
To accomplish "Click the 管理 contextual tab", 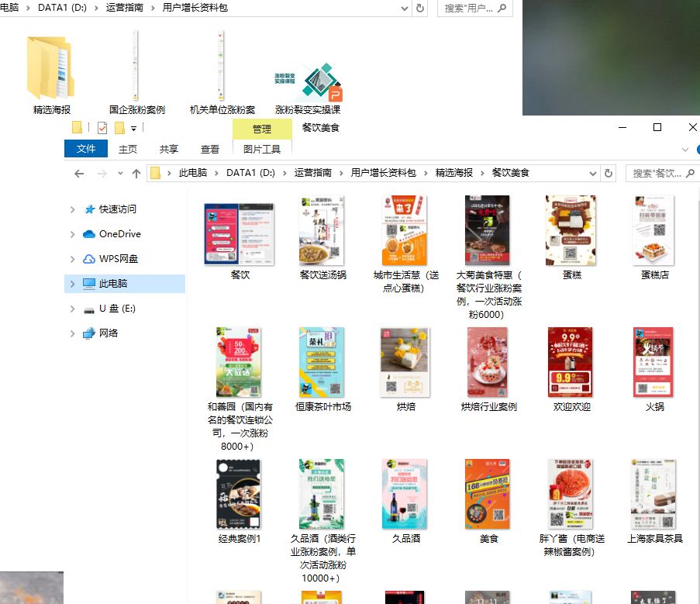I will (x=262, y=129).
